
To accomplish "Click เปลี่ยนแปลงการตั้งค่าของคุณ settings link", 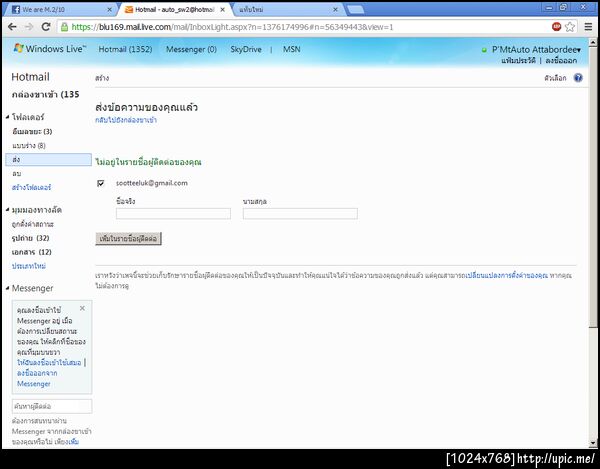I will point(507,275).
